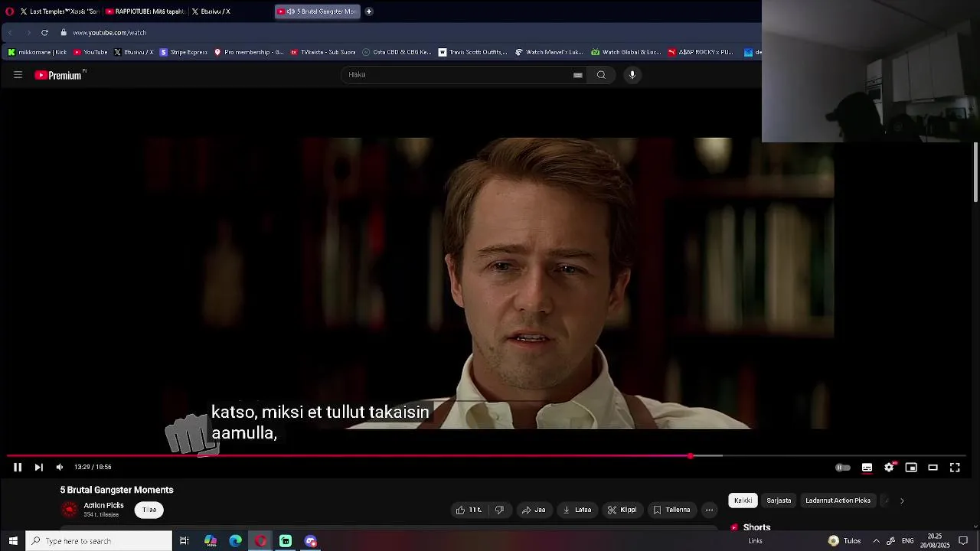Create a clip with Klippi button
Image resolution: width=980 pixels, height=551 pixels.
tap(622, 510)
